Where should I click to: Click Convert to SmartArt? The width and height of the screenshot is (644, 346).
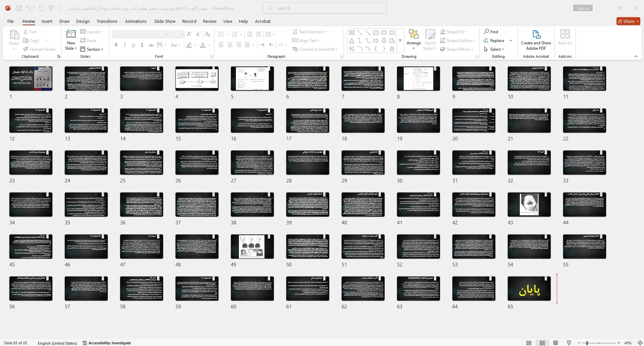[315, 49]
